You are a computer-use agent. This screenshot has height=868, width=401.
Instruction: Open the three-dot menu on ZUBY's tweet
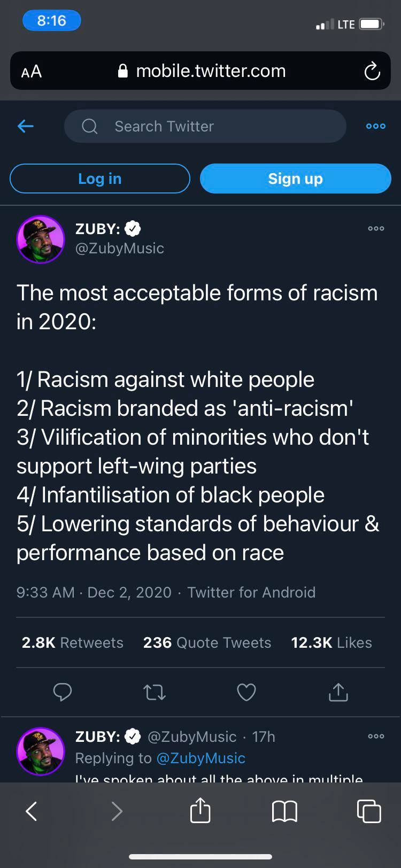click(x=376, y=228)
